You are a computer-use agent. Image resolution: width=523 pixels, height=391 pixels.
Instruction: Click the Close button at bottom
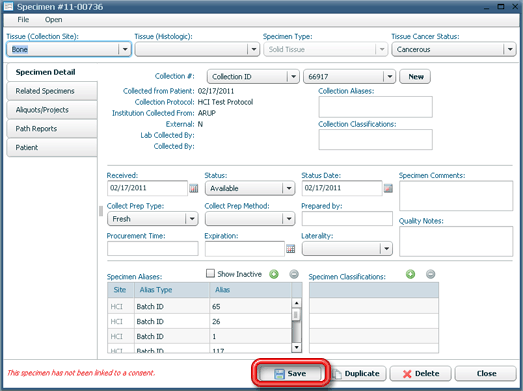486,374
